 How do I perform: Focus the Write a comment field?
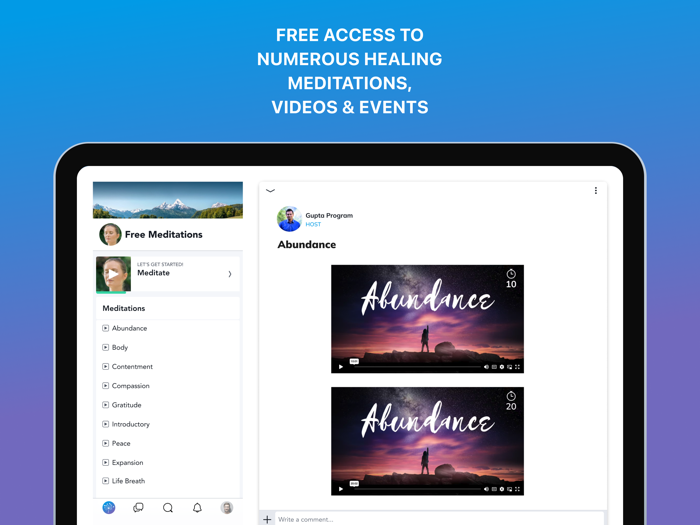click(x=439, y=519)
